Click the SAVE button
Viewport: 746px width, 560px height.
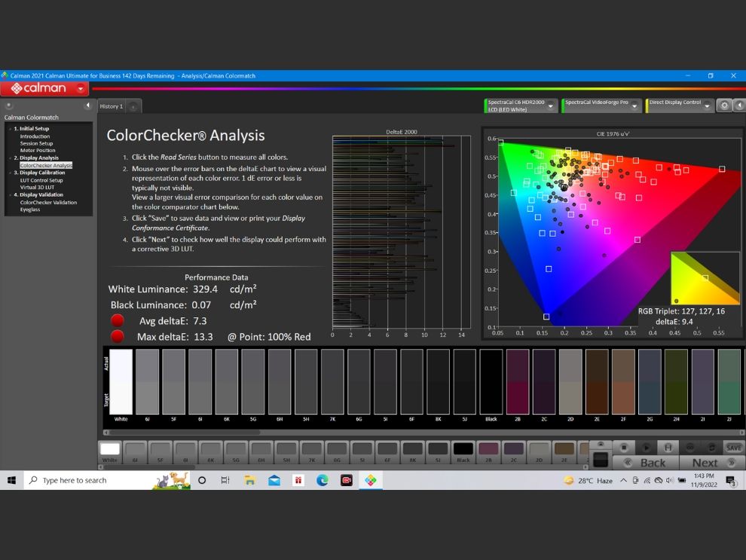click(x=734, y=447)
